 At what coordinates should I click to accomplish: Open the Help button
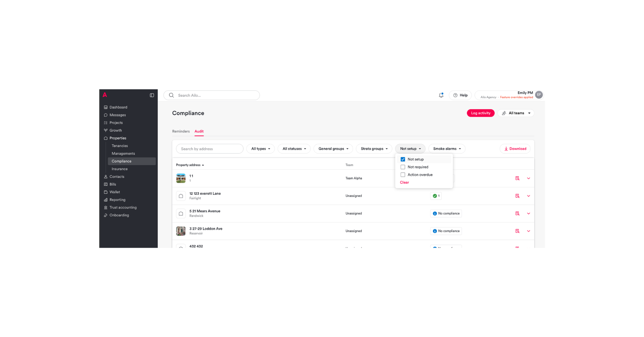[x=460, y=95]
